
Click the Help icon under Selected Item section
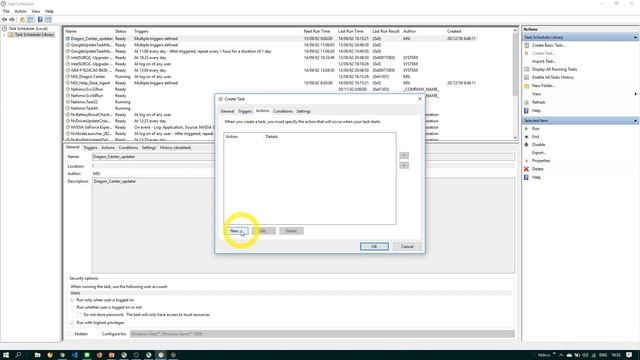point(527,177)
